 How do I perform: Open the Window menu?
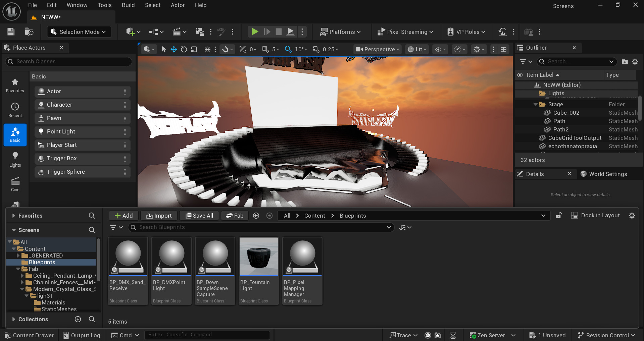click(77, 5)
